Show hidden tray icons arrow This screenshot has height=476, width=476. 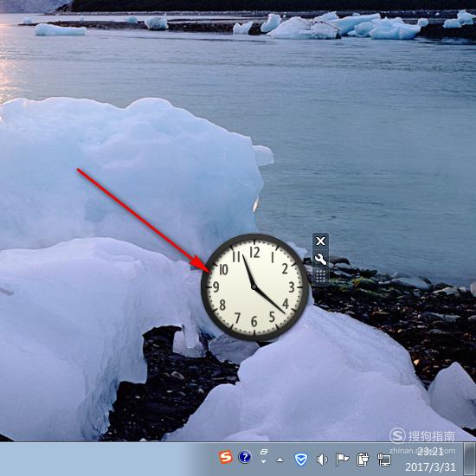pyautogui.click(x=280, y=460)
